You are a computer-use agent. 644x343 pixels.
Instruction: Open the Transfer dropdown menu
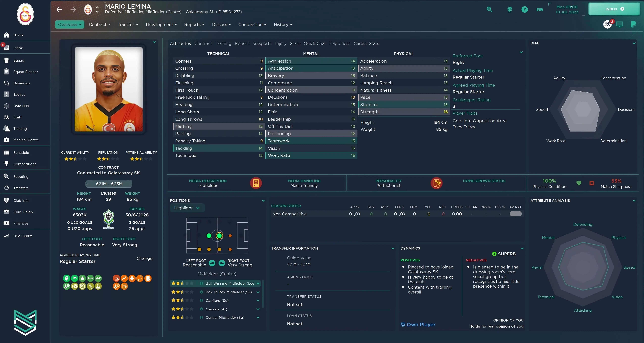pos(128,24)
